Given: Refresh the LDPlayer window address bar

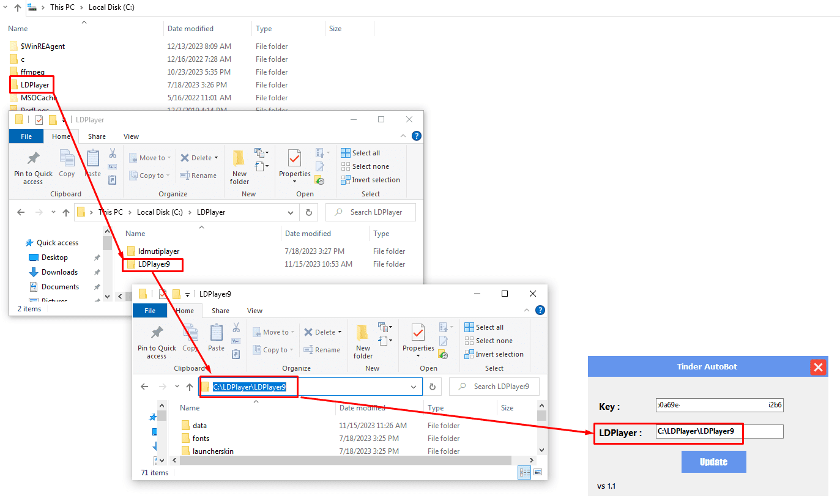Looking at the screenshot, I should point(309,212).
